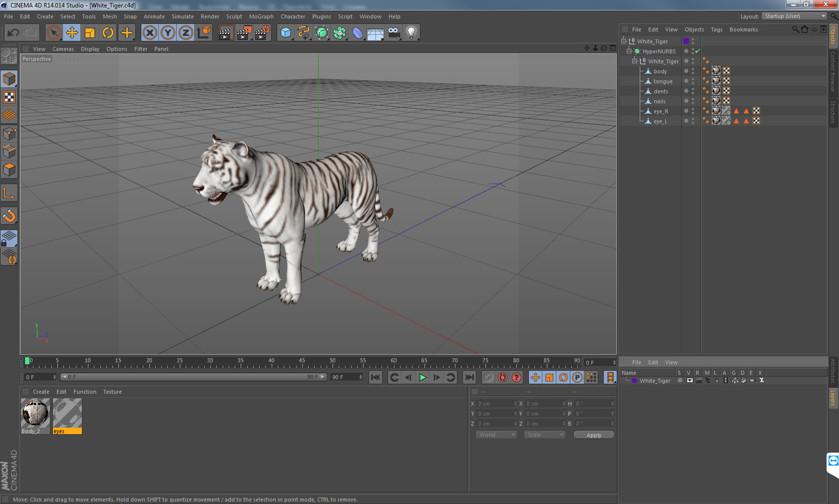This screenshot has height=504, width=839.
Task: Open the material manager Texture menu
Action: [x=112, y=392]
